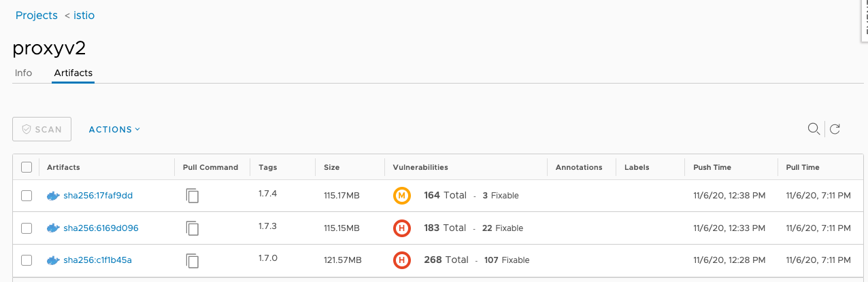The height and width of the screenshot is (282, 868).
Task: Go back to the istio project
Action: [x=83, y=15]
